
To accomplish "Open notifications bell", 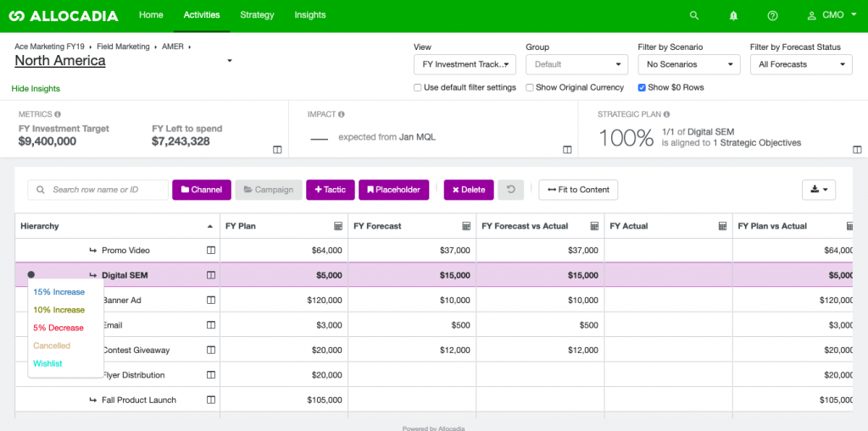I will click(733, 15).
